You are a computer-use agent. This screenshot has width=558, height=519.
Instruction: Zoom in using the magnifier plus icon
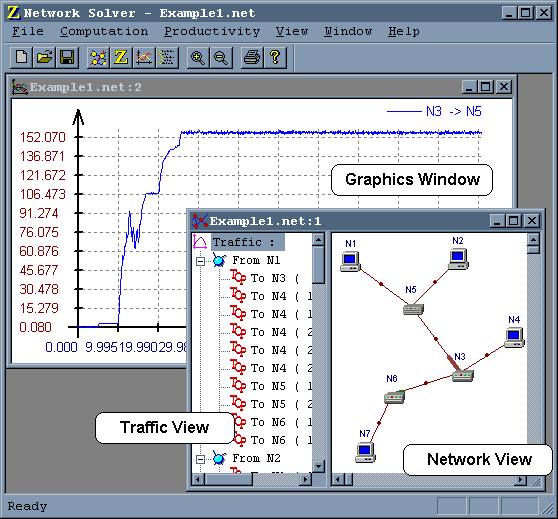point(198,57)
